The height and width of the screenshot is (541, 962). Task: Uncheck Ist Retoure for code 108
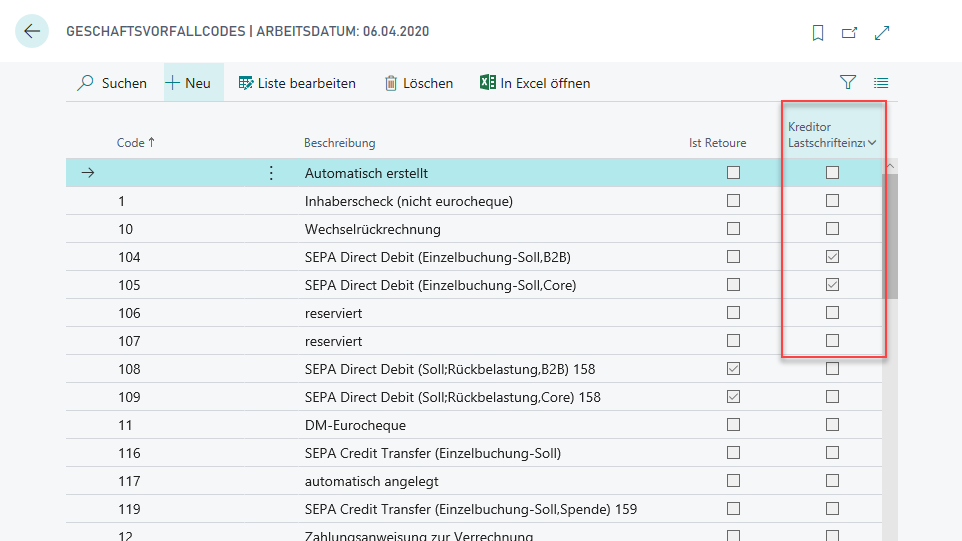tap(733, 369)
